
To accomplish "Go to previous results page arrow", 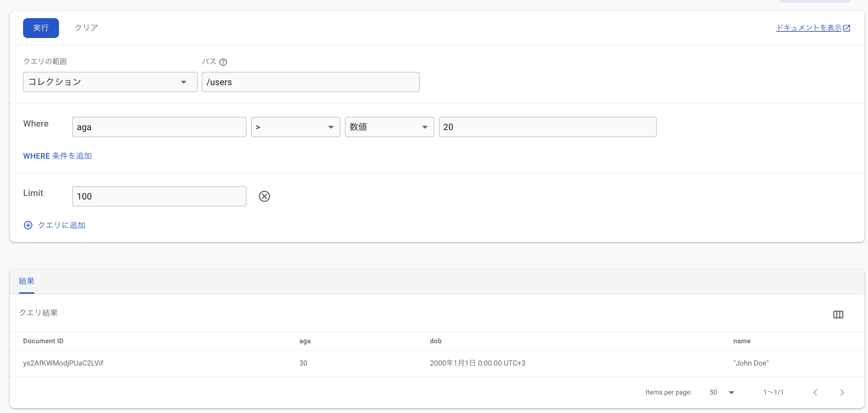I will [x=815, y=392].
